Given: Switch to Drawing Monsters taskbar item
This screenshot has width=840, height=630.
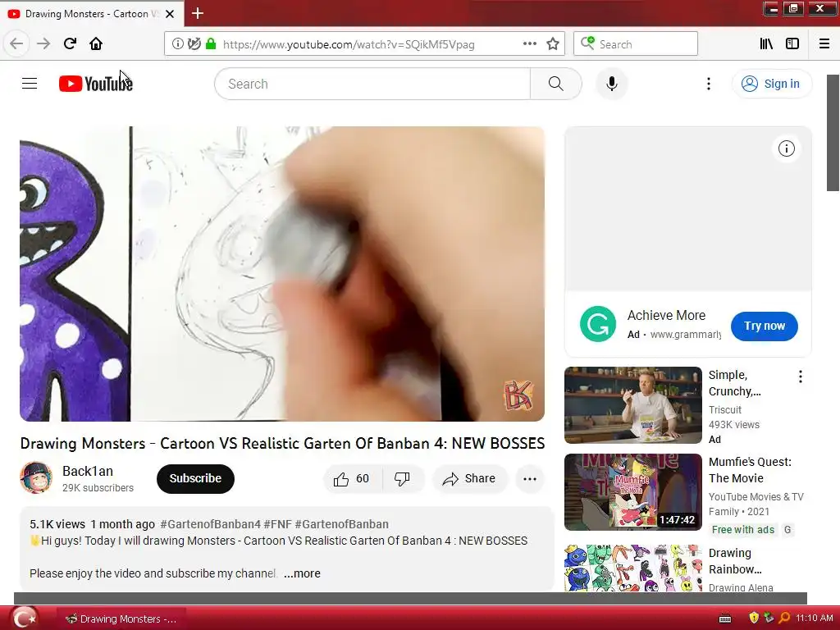Looking at the screenshot, I should click(121, 619).
